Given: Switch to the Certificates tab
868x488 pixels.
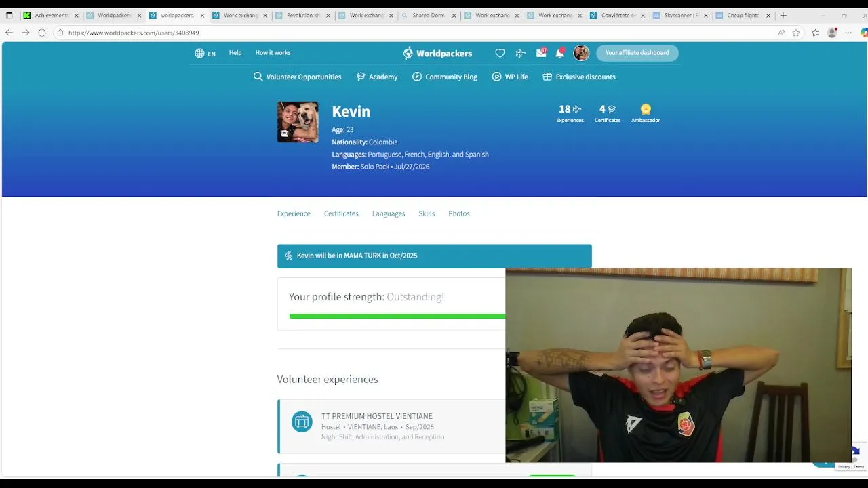Looking at the screenshot, I should 341,213.
